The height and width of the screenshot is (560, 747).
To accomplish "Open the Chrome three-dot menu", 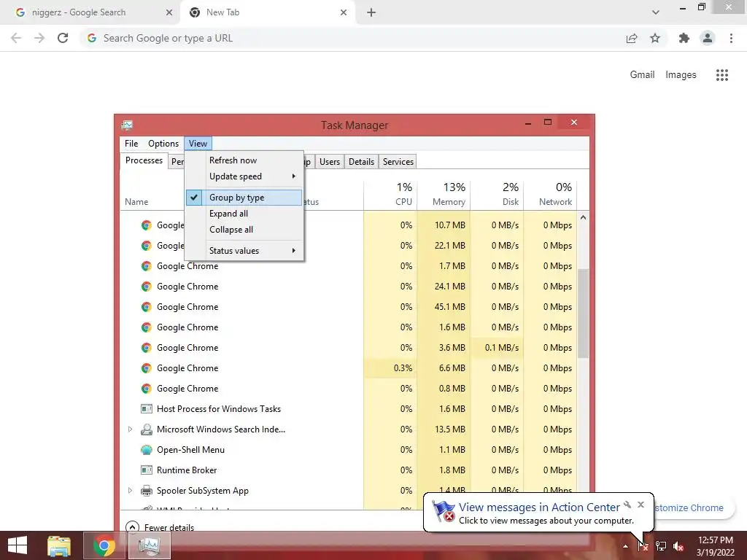I will pyautogui.click(x=731, y=38).
